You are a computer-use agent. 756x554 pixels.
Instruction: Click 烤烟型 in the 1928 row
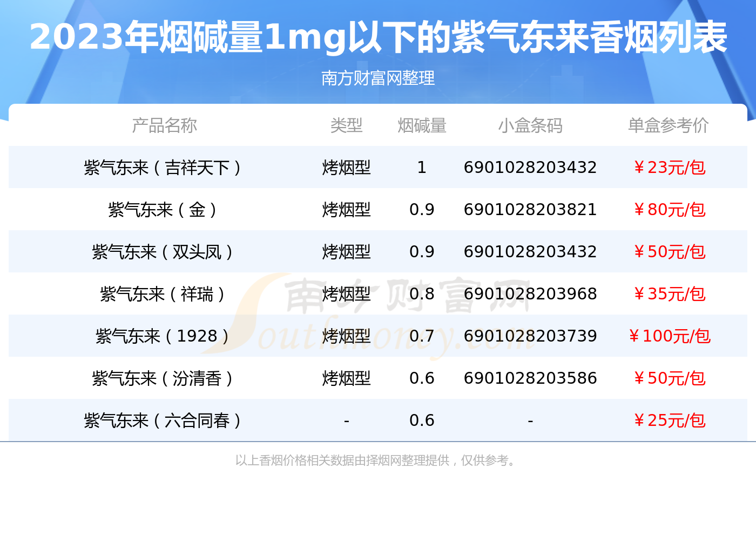point(346,336)
